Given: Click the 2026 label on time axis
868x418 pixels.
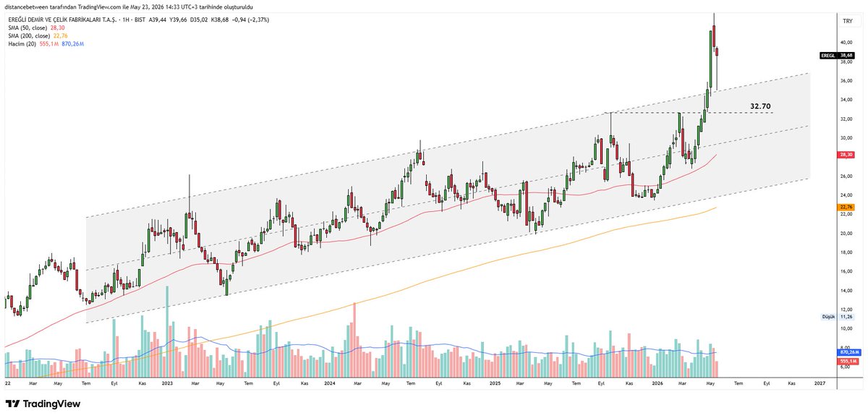Looking at the screenshot, I should (658, 383).
